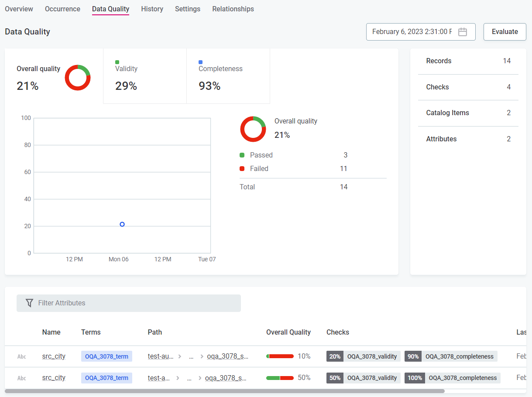532x397 pixels.
Task: Click the filter funnel icon
Action: (x=29, y=303)
